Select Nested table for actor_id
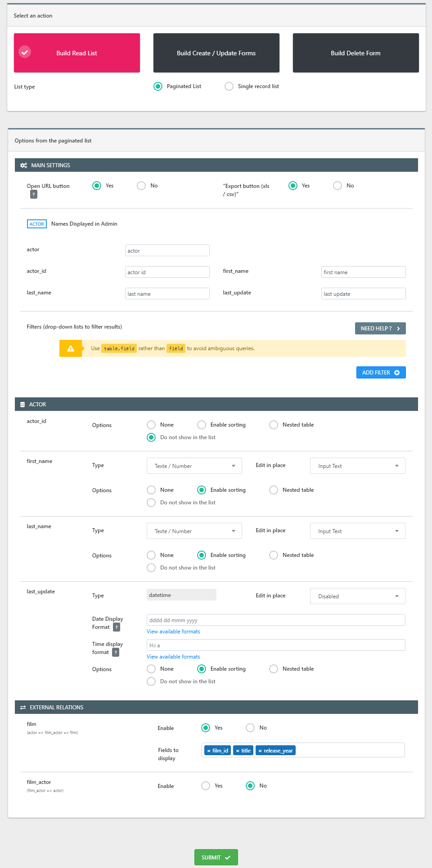The width and height of the screenshot is (432, 868). coord(274,425)
